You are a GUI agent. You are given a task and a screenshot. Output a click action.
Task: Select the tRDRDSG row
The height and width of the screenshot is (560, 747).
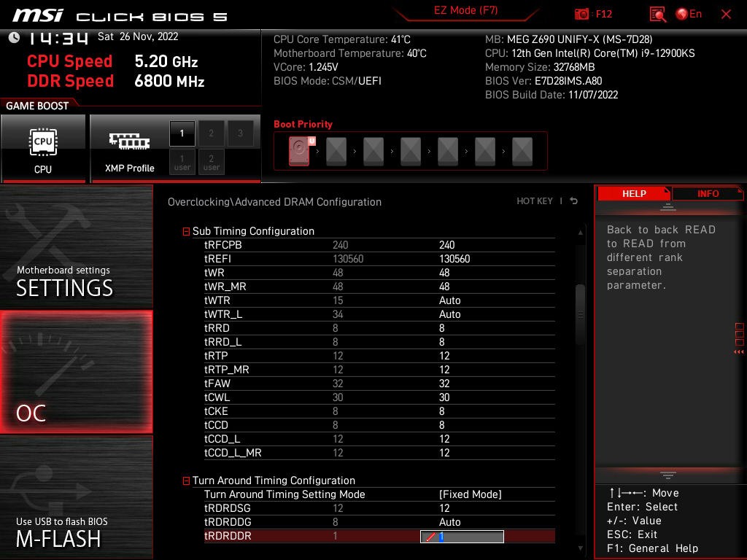pos(379,508)
